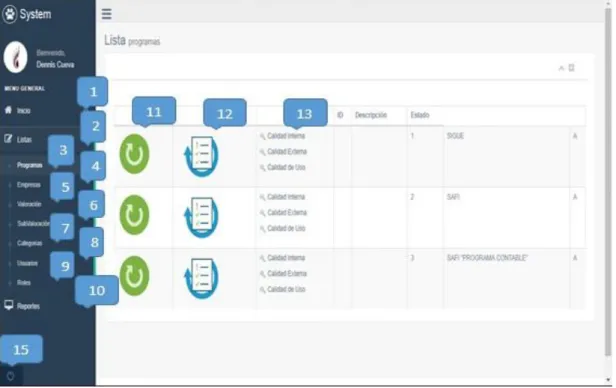Click the green refresh icon in SAFI row
616x388 pixels.
[x=134, y=215]
